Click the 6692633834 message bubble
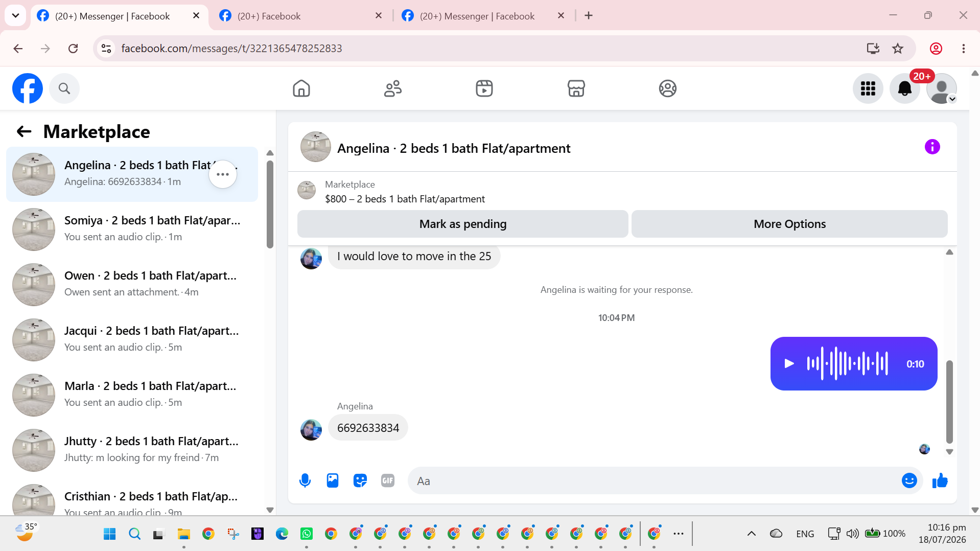Screen dimensions: 980x551 coord(368,428)
